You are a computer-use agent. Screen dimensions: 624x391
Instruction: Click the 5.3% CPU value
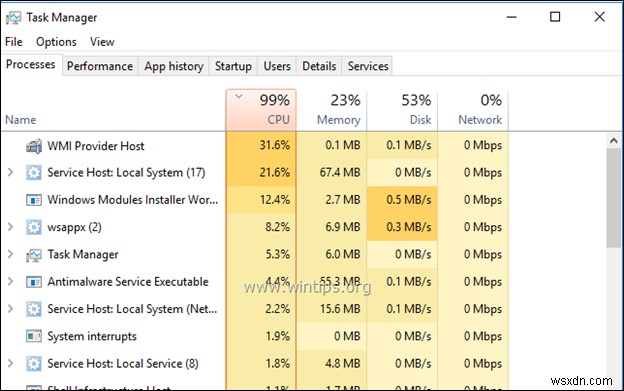click(x=277, y=254)
